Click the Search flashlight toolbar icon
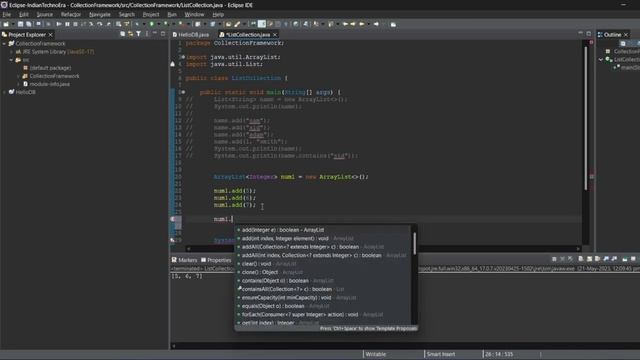Viewport: 640px width, 360px height. pyautogui.click(x=238, y=24)
